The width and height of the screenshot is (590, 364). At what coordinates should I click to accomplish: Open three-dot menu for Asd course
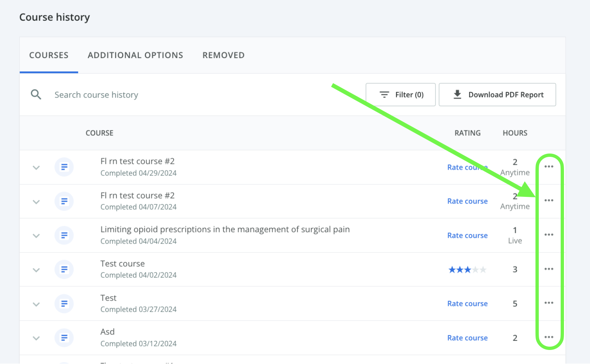click(x=549, y=337)
